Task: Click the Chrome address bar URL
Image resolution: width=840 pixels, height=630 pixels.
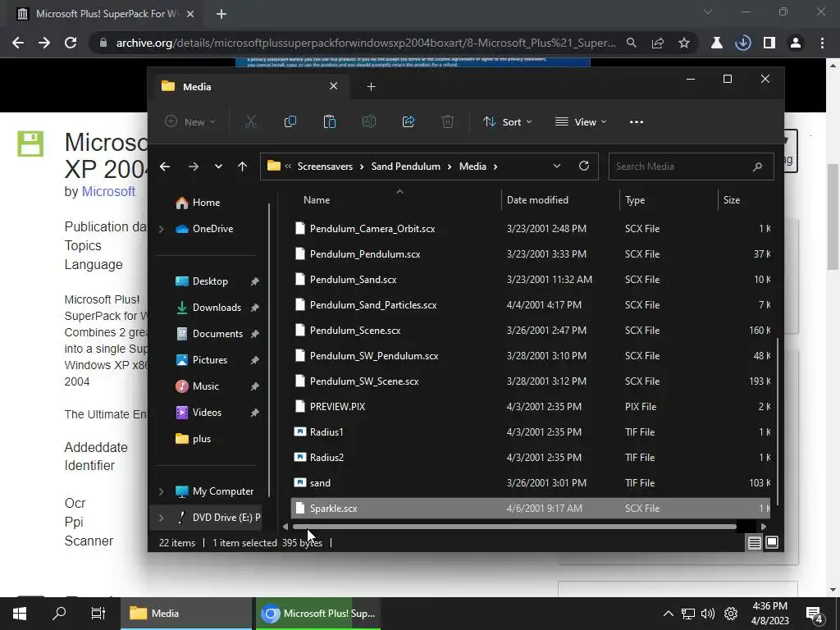Action: (365, 43)
